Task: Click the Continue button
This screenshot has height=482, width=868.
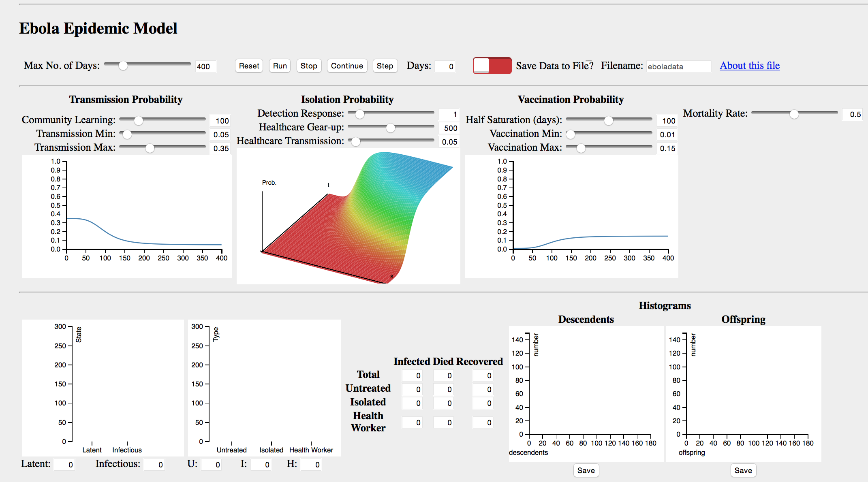Action: 347,66
